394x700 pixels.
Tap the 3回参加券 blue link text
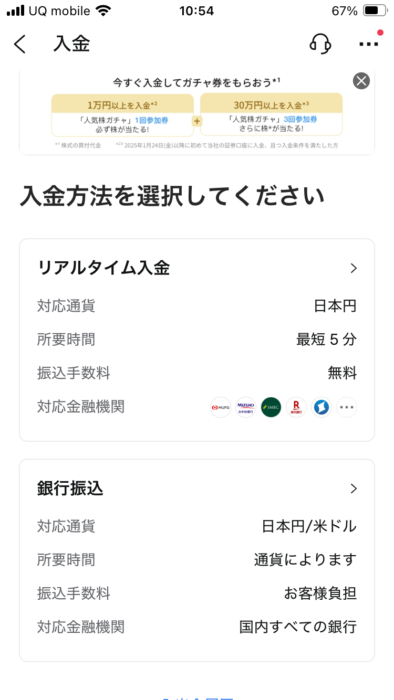point(300,120)
